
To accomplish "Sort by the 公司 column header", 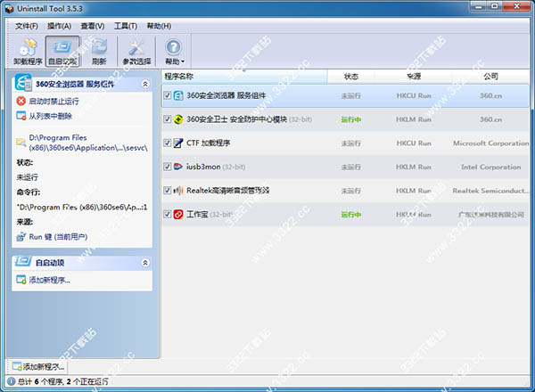I will (490, 77).
